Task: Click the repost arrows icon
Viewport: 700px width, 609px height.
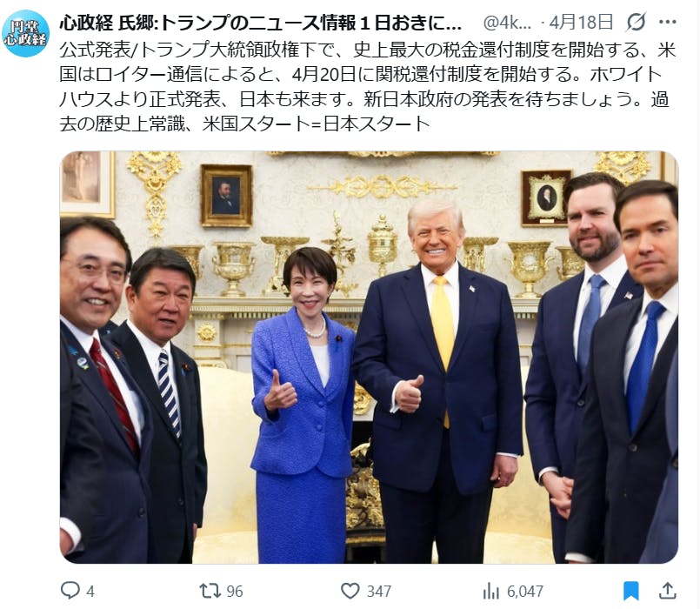Action: 210,591
